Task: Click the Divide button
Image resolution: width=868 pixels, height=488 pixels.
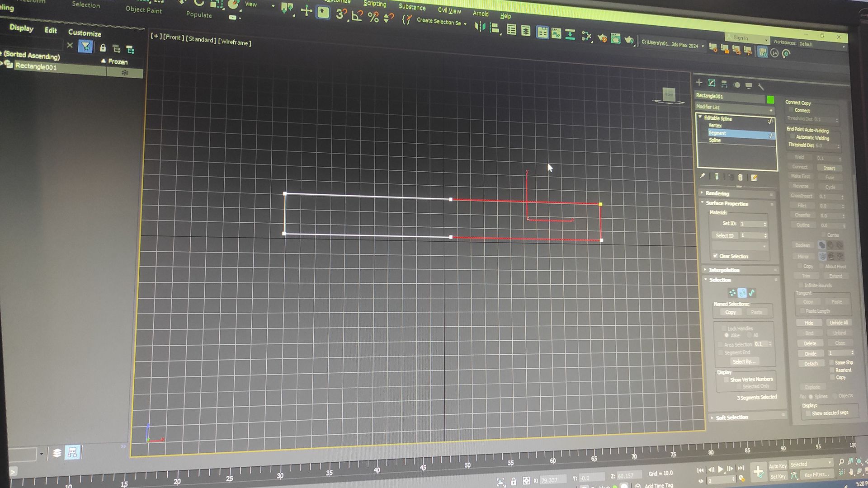Action: [811, 353]
